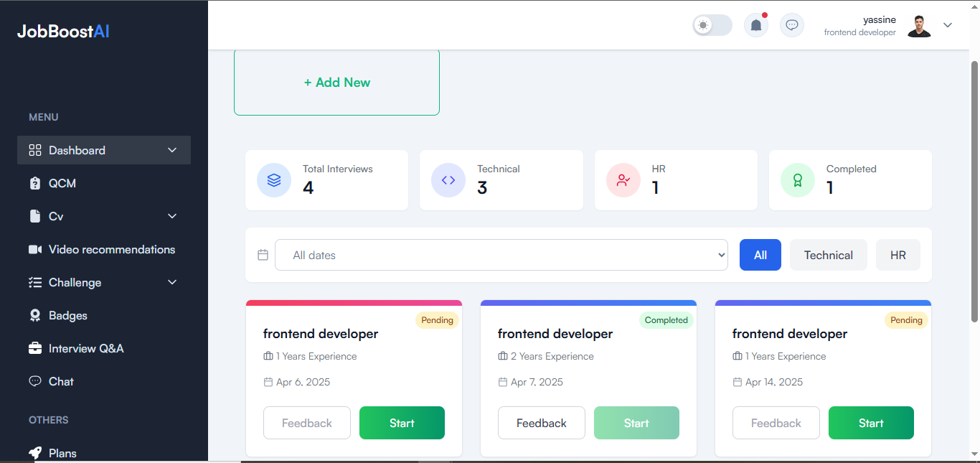The image size is (980, 463).
Task: Click the calendar icon beside All dates
Action: 263,255
